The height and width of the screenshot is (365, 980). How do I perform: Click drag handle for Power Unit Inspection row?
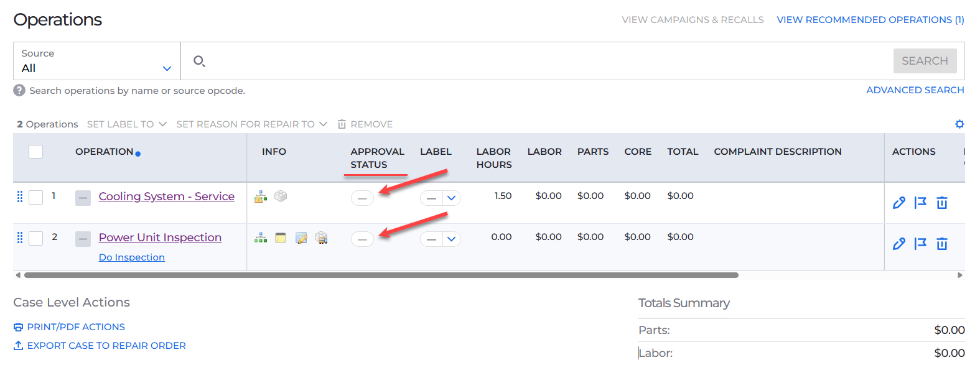point(20,238)
